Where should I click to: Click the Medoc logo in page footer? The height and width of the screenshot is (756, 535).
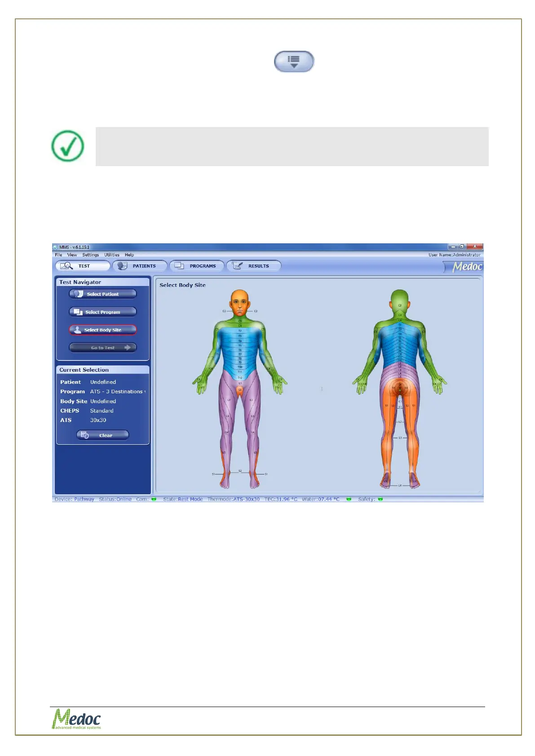pyautogui.click(x=76, y=719)
